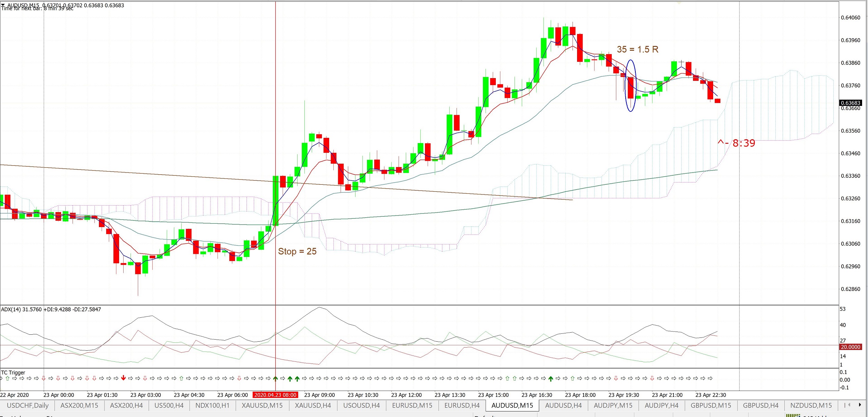Select the AUDJPY,H4 chart tab
The height and width of the screenshot is (417, 868).
pyautogui.click(x=661, y=405)
